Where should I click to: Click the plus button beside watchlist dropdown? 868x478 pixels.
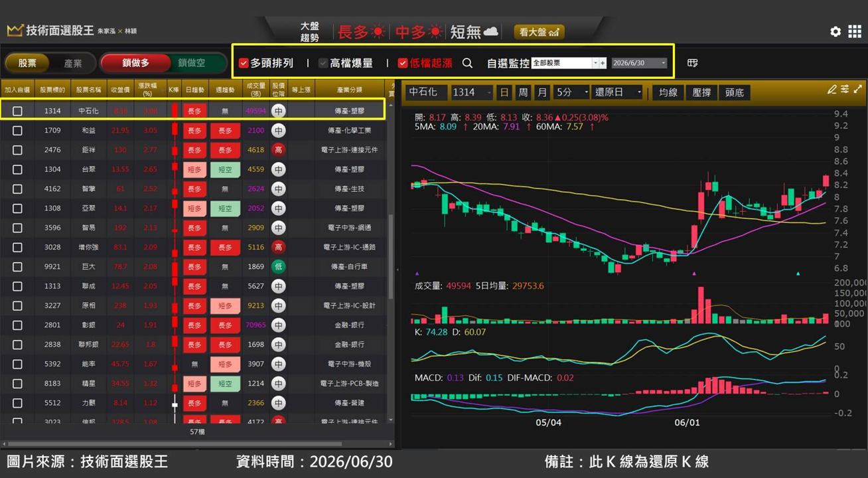[x=603, y=63]
